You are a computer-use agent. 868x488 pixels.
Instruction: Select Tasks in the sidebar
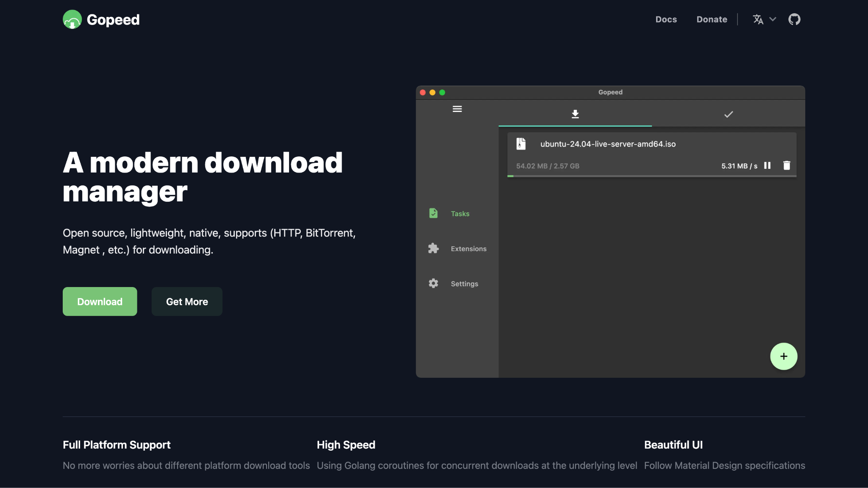click(460, 214)
